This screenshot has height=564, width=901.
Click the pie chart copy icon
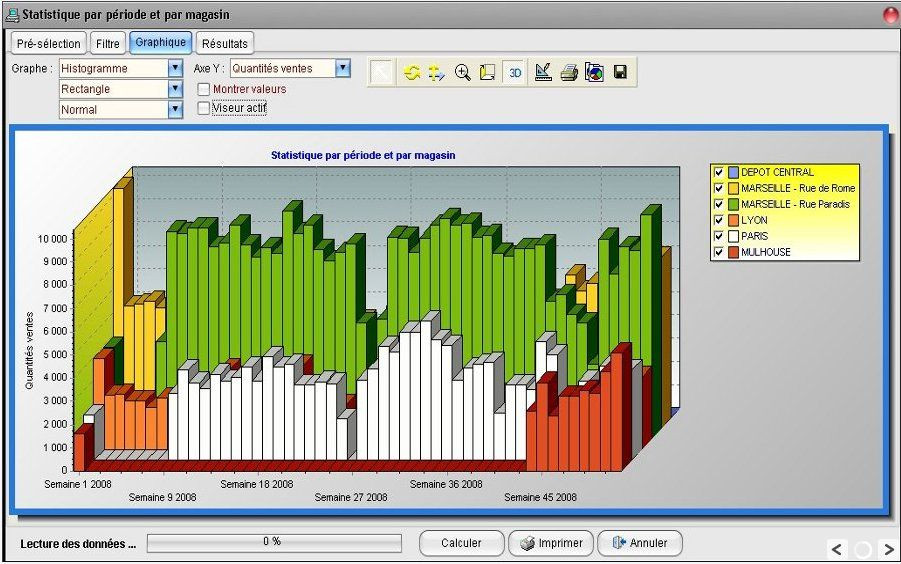594,73
